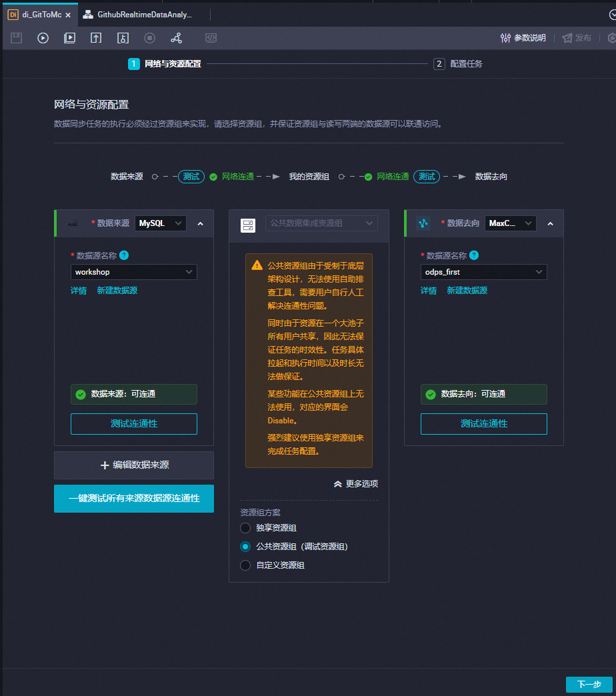The width and height of the screenshot is (616, 696).
Task: Click 测试 pill next to 数据来源
Action: coord(191,177)
